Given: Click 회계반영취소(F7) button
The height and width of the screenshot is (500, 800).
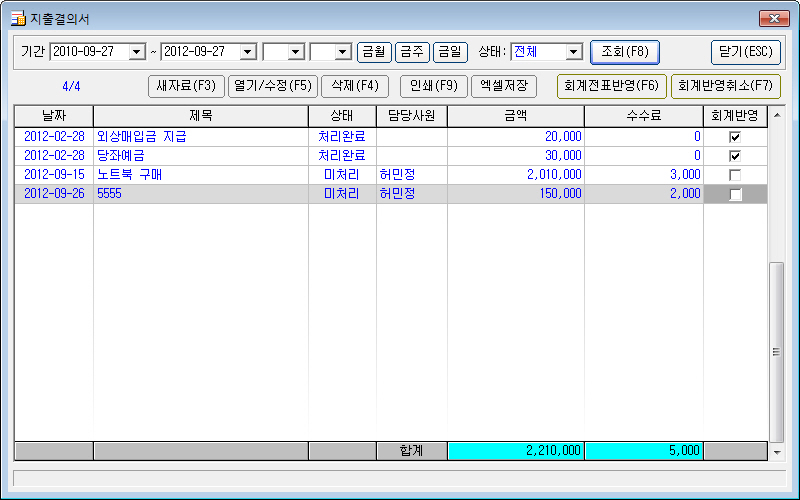Looking at the screenshot, I should 726,86.
